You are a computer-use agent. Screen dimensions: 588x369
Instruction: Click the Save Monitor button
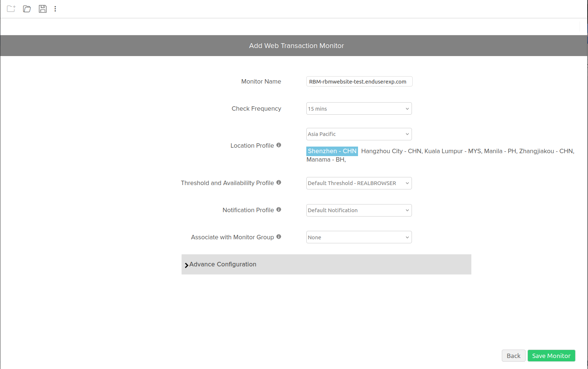pos(551,355)
